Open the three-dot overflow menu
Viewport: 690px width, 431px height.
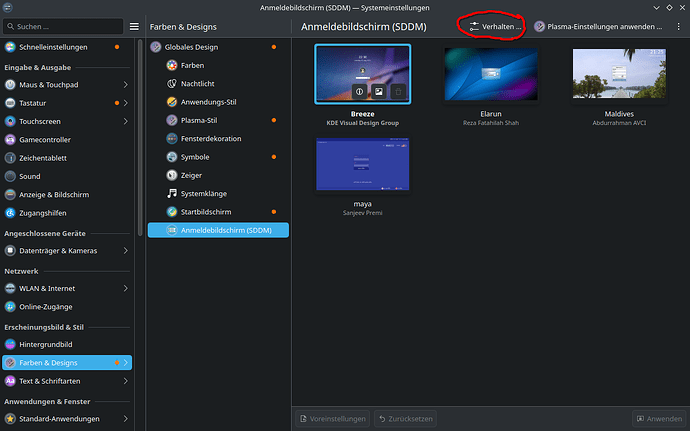[x=678, y=27]
